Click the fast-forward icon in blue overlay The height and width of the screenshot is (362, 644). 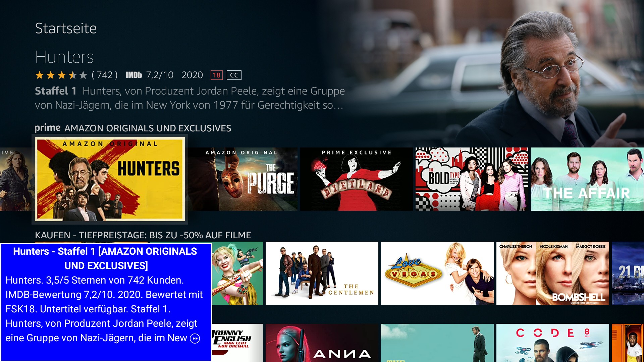coord(195,339)
